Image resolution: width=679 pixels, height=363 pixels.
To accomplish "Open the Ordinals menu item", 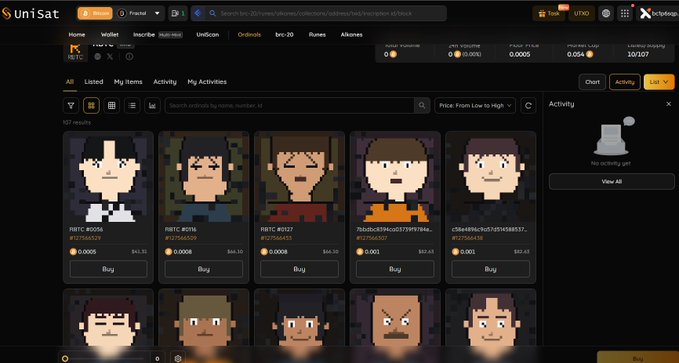I will click(x=249, y=35).
